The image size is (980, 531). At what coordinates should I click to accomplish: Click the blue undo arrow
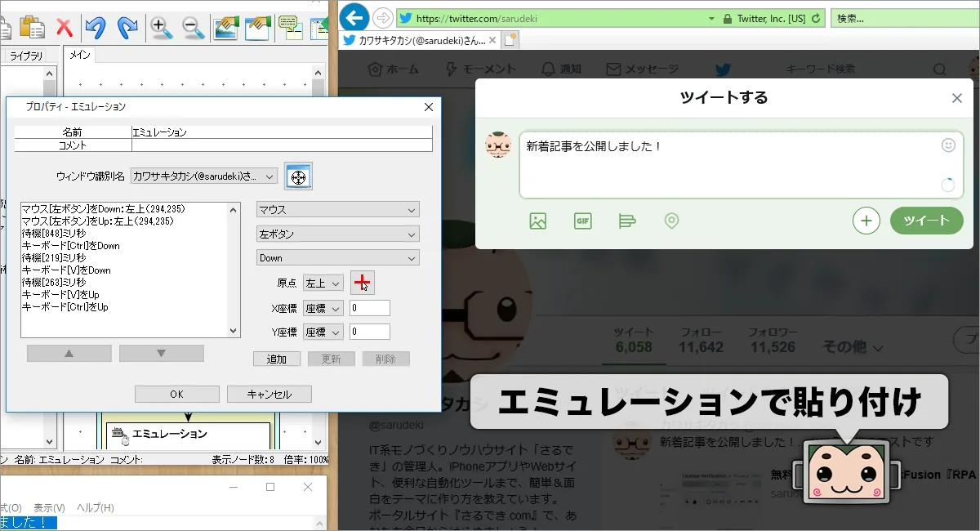(x=96, y=27)
